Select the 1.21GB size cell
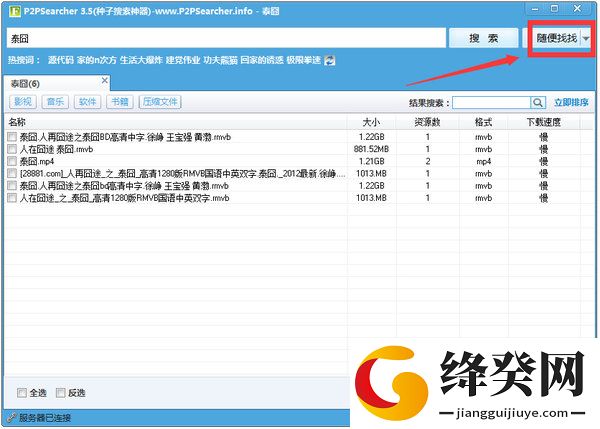Screen dimensions: 600x429 pyautogui.click(x=372, y=161)
